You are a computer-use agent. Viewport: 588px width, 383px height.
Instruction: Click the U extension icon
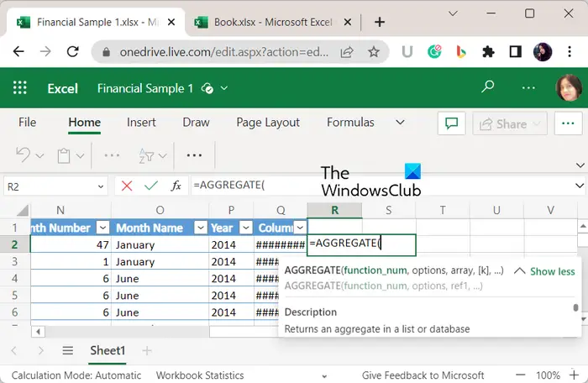[x=407, y=51]
